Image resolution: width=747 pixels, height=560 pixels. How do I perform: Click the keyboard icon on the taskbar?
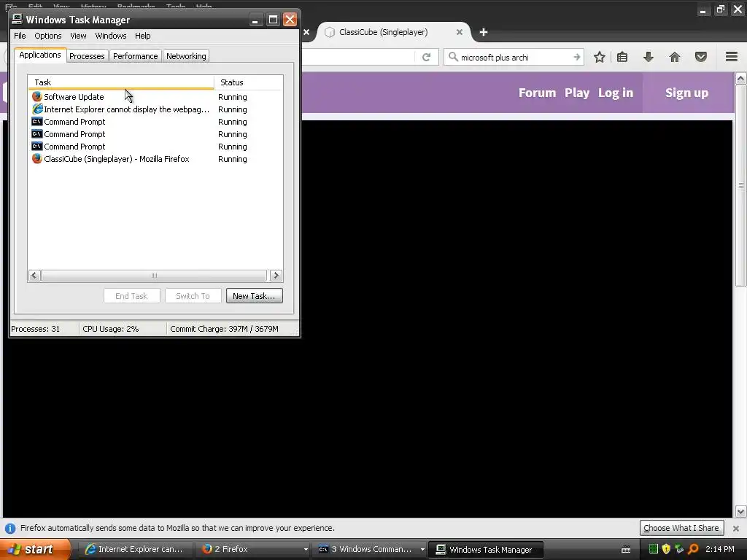tap(626, 550)
